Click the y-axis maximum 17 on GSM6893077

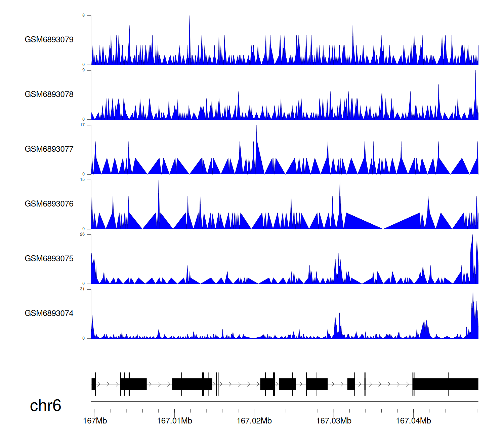(x=82, y=125)
